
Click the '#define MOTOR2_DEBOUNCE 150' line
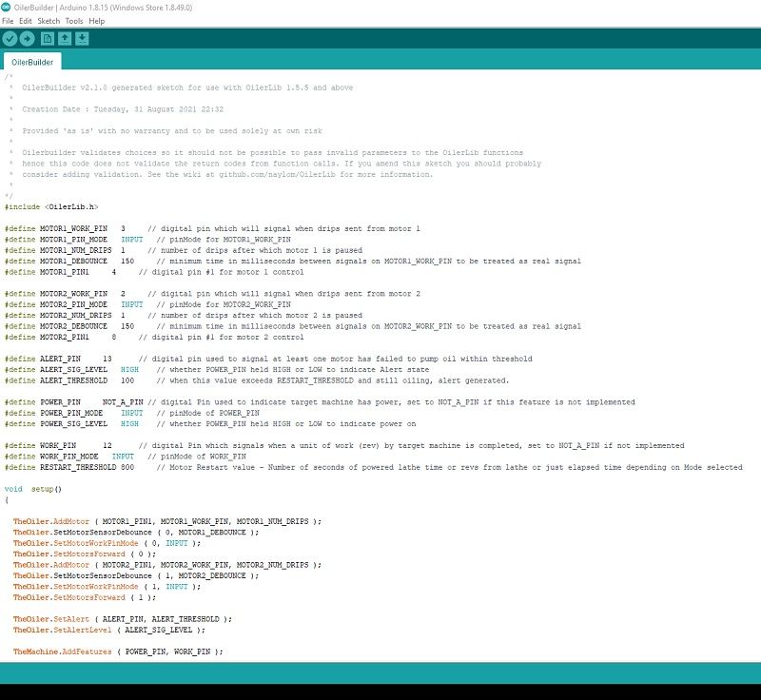coord(293,326)
